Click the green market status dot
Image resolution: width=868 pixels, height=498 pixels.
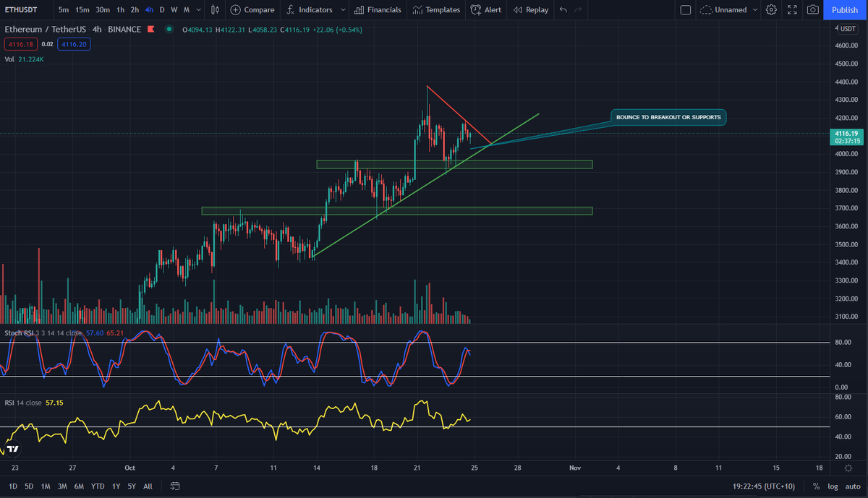click(169, 30)
